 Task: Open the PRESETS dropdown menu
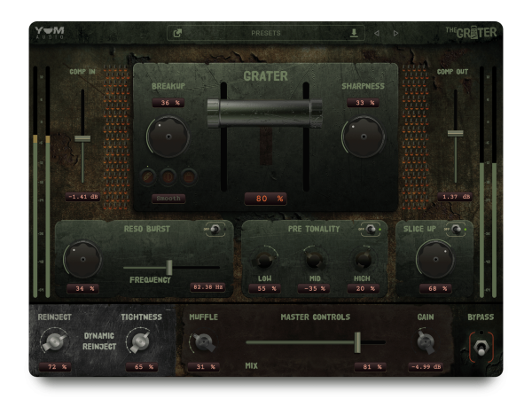pyautogui.click(x=266, y=33)
